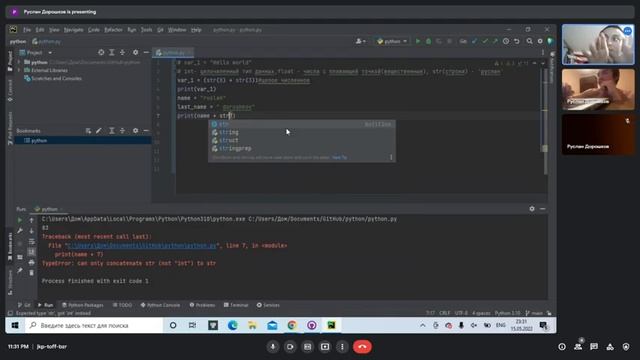Toggle camera in the Meet call bar
640x360 pixels.
pyautogui.click(x=290, y=347)
